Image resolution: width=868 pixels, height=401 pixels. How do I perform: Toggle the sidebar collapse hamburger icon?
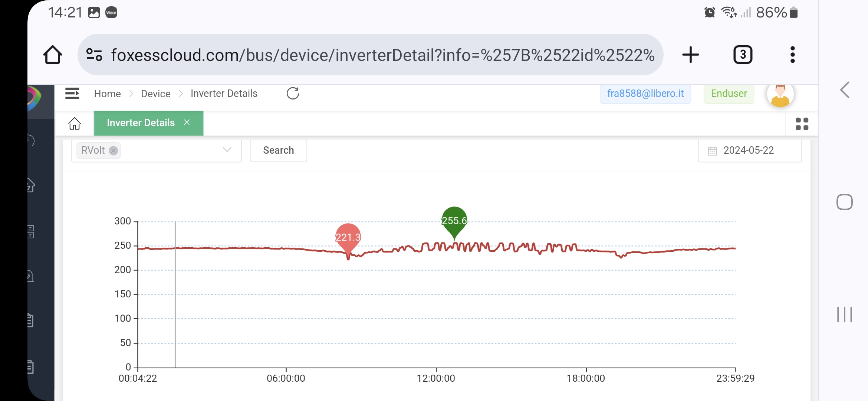click(x=72, y=94)
